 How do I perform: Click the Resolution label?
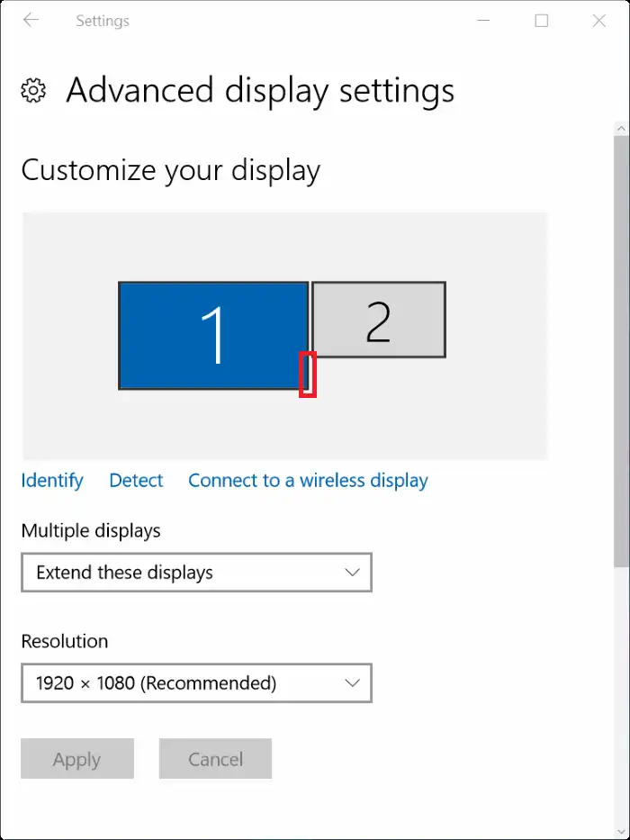pos(64,641)
